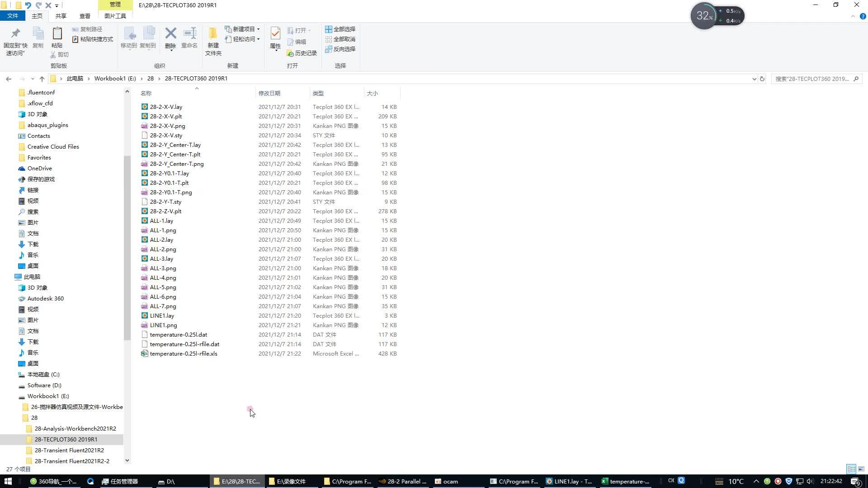Sort files by Size column header
This screenshot has width=868, height=488.
click(x=382, y=94)
